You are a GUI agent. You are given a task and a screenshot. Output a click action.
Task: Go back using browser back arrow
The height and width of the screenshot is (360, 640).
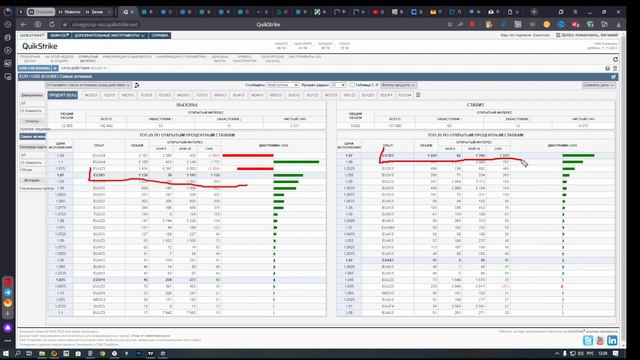pyautogui.click(x=23, y=24)
